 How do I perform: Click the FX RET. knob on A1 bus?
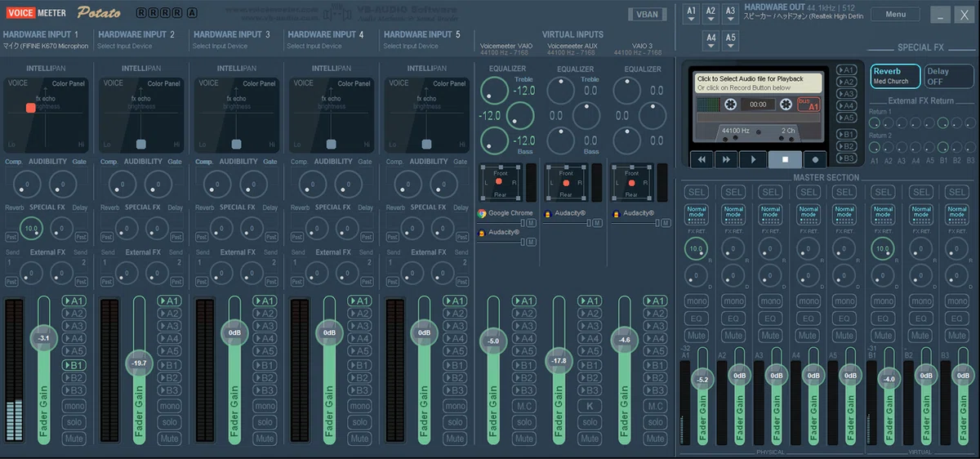696,248
